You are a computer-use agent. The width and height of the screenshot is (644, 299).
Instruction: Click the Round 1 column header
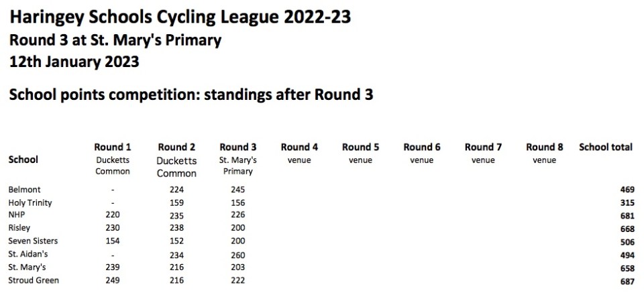(x=112, y=147)
